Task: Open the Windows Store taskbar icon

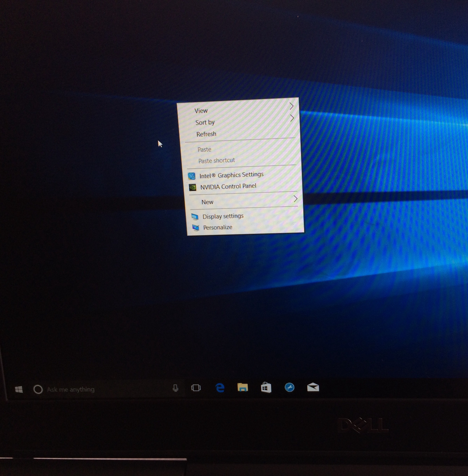Action: [x=266, y=388]
